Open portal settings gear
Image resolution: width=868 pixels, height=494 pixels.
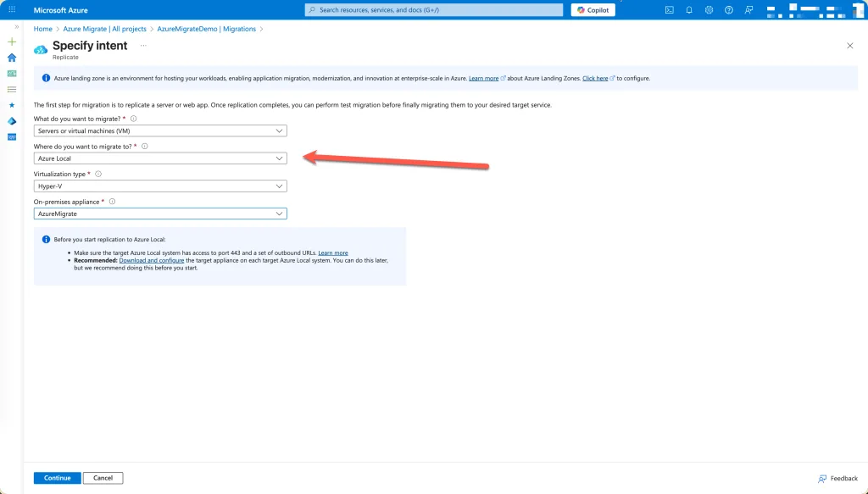click(x=709, y=10)
